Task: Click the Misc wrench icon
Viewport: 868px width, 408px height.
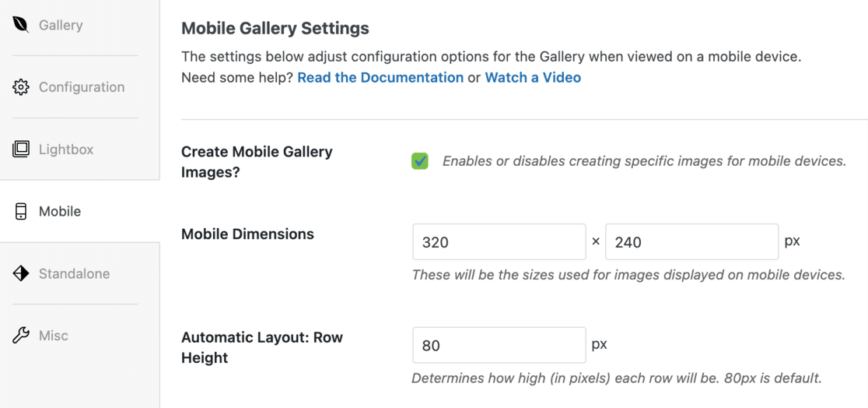Action: point(21,336)
